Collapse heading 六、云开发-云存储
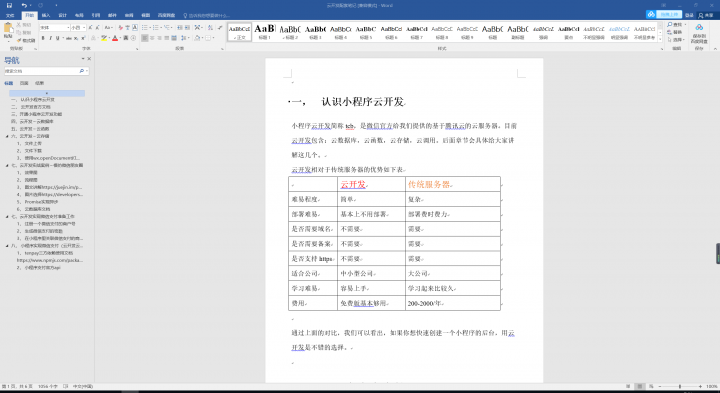Viewport: 720px width, 393px height. (7, 136)
